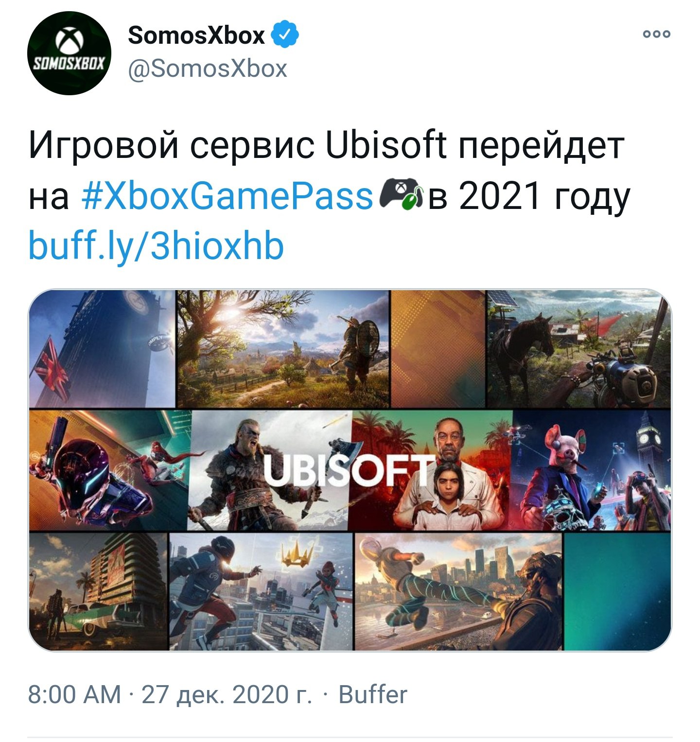Screen dimensions: 700x742
Task: Click the SomosXbox display name
Action: click(196, 35)
